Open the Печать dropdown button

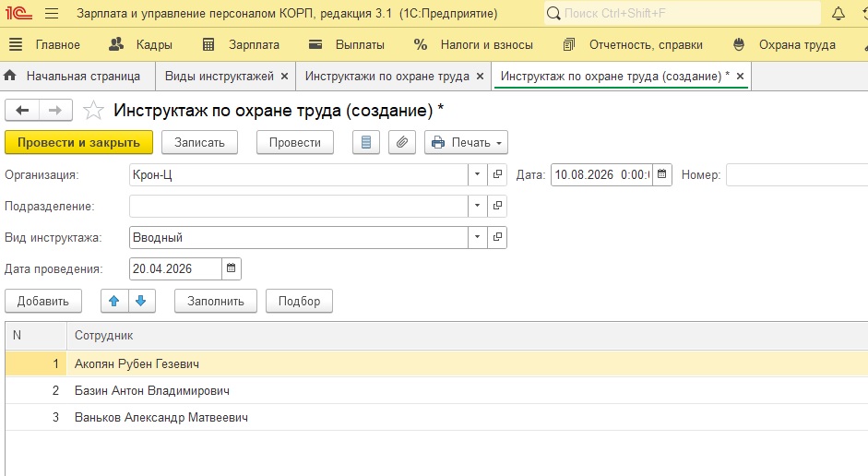coord(466,142)
